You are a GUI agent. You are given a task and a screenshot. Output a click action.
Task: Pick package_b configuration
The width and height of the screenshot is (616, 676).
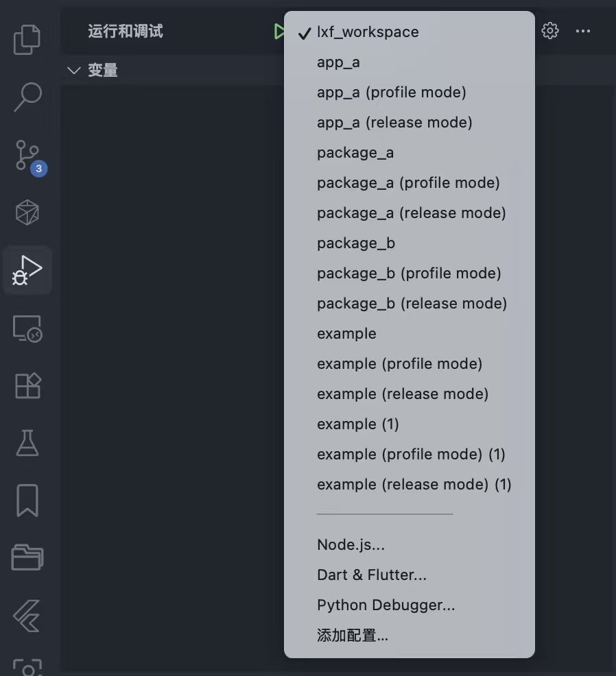pos(355,243)
